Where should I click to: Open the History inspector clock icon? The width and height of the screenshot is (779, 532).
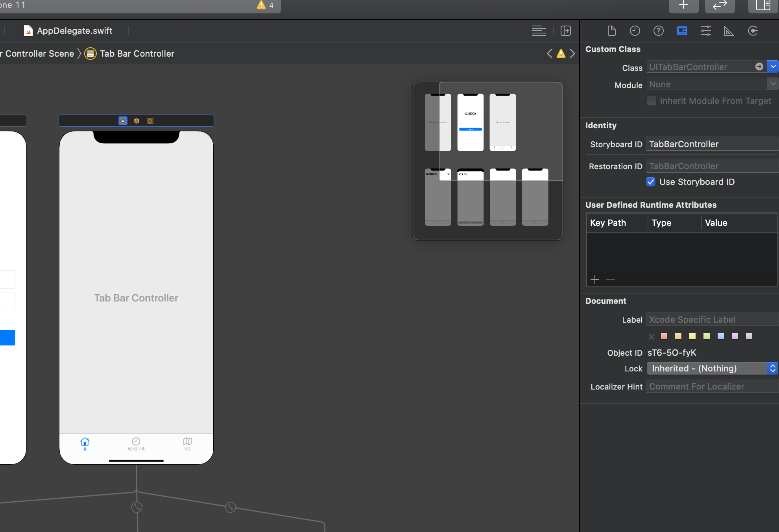635,31
